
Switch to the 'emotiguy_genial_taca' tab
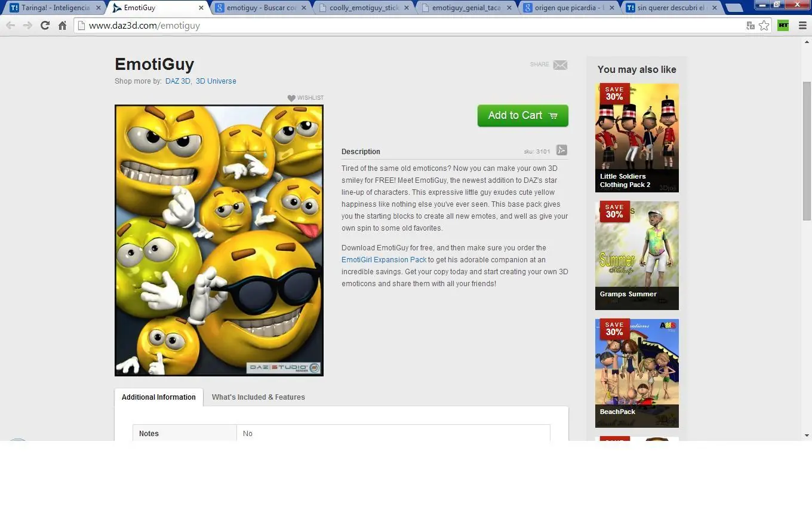point(466,8)
